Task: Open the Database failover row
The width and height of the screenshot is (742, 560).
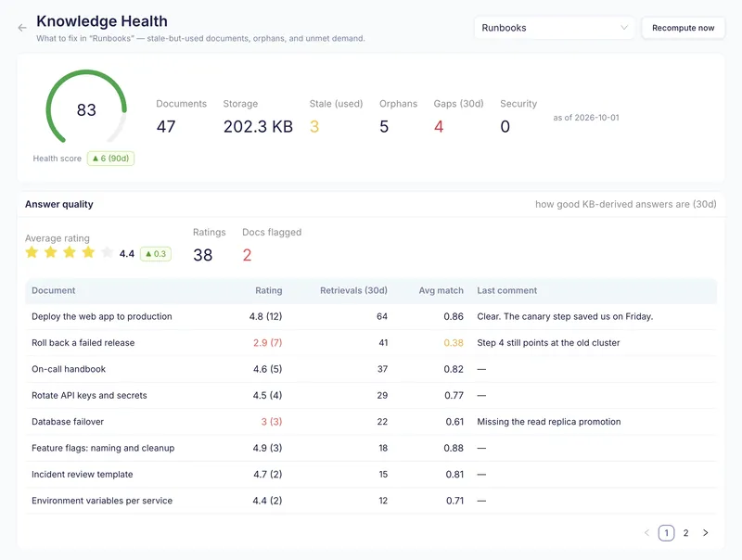Action: click(371, 422)
